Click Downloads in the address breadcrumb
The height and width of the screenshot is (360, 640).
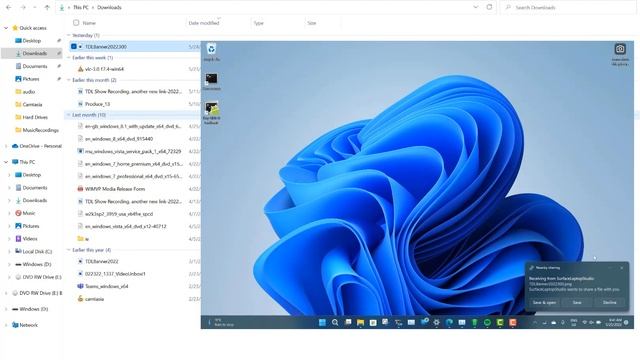click(x=109, y=7)
